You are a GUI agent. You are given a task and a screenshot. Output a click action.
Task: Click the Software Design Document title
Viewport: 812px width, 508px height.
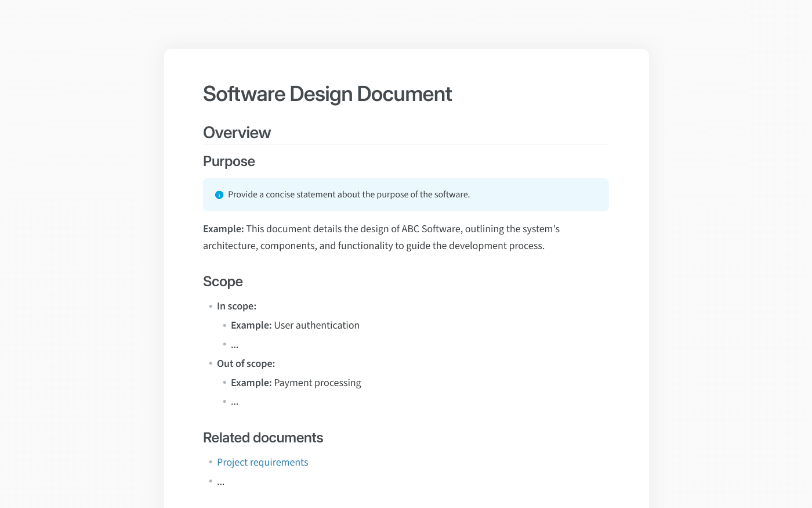[x=327, y=94]
